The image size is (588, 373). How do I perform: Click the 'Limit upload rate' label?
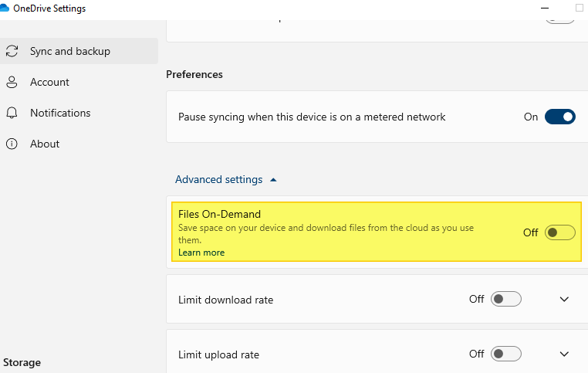point(218,354)
